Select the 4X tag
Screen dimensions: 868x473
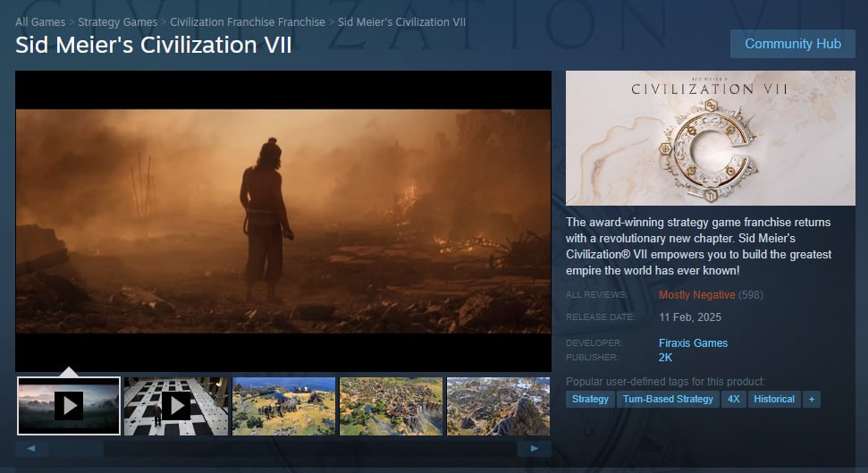(x=733, y=399)
